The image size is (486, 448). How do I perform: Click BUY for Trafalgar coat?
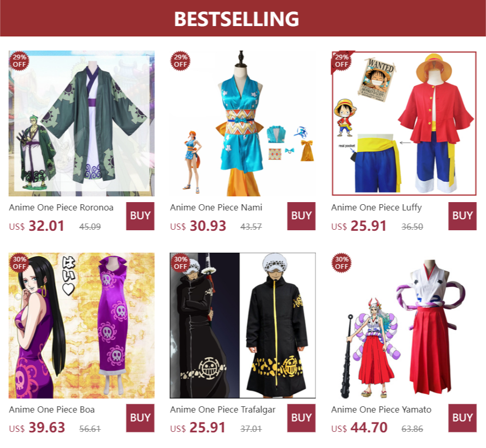(x=301, y=418)
